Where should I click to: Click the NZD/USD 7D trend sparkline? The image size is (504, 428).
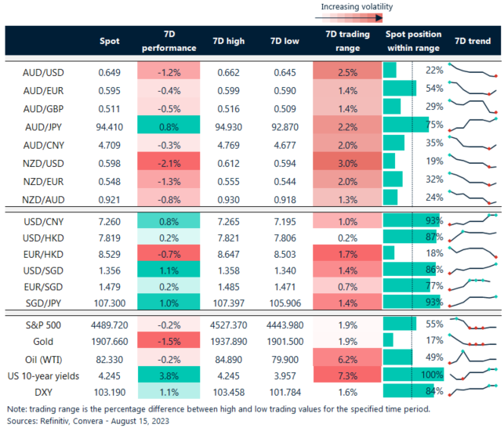(473, 160)
